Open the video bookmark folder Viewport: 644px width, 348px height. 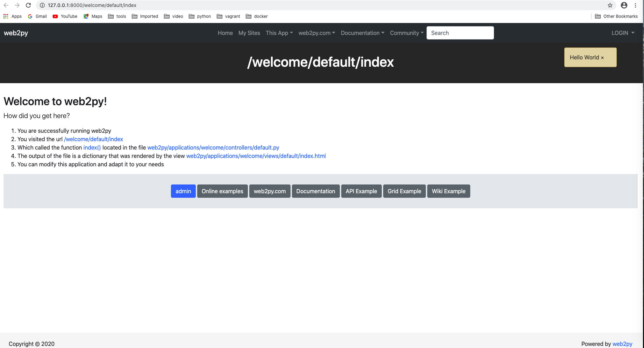[174, 16]
